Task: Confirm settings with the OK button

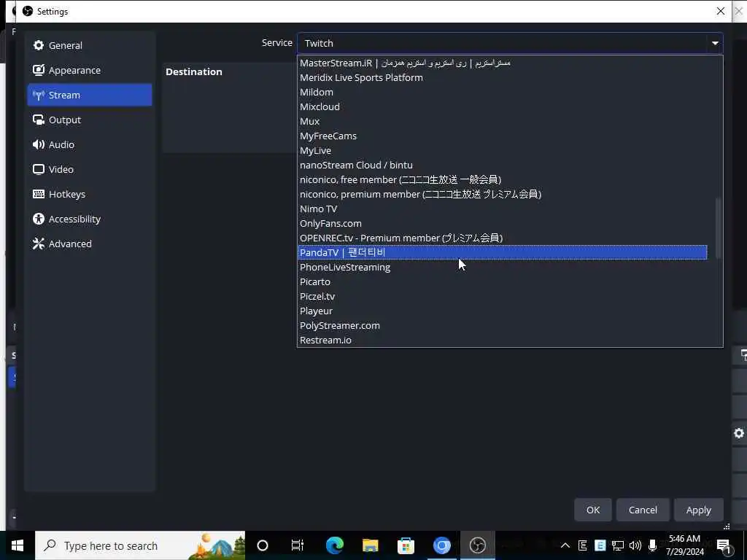Action: (592, 510)
